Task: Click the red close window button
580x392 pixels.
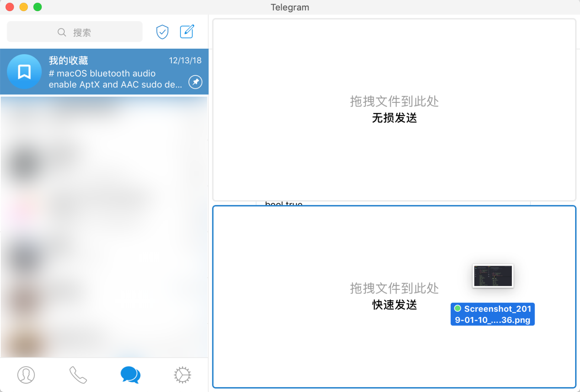Action: coord(10,7)
